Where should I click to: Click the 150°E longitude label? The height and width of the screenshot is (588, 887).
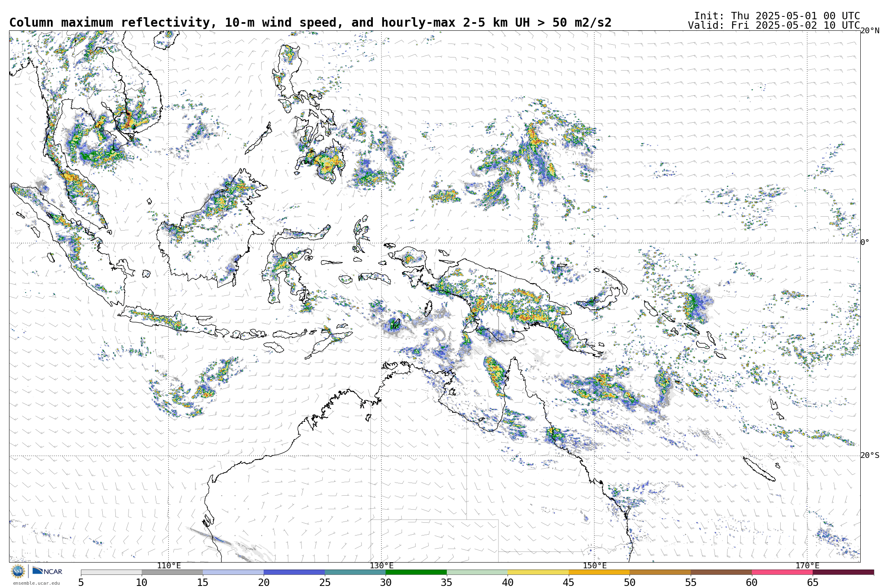[595, 566]
